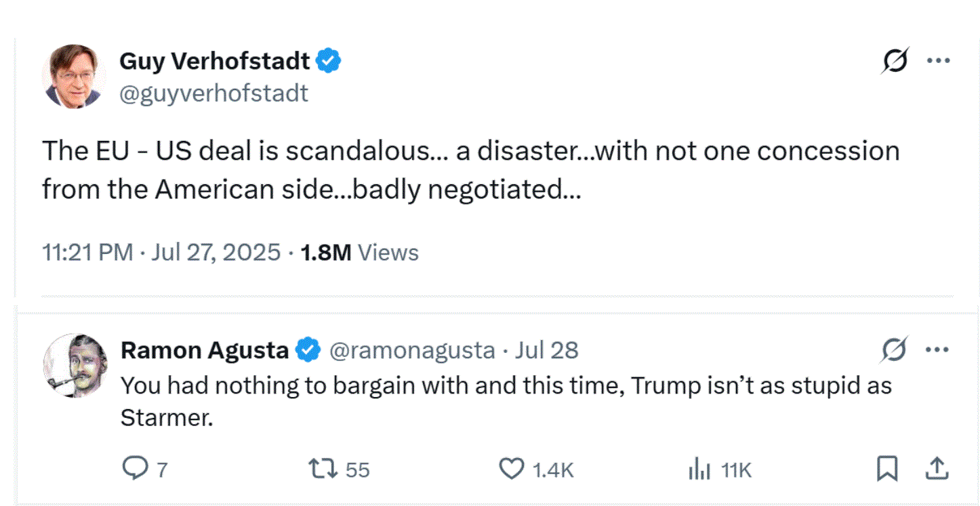Expand more options on Ramon Agusta's reply

pos(937,351)
